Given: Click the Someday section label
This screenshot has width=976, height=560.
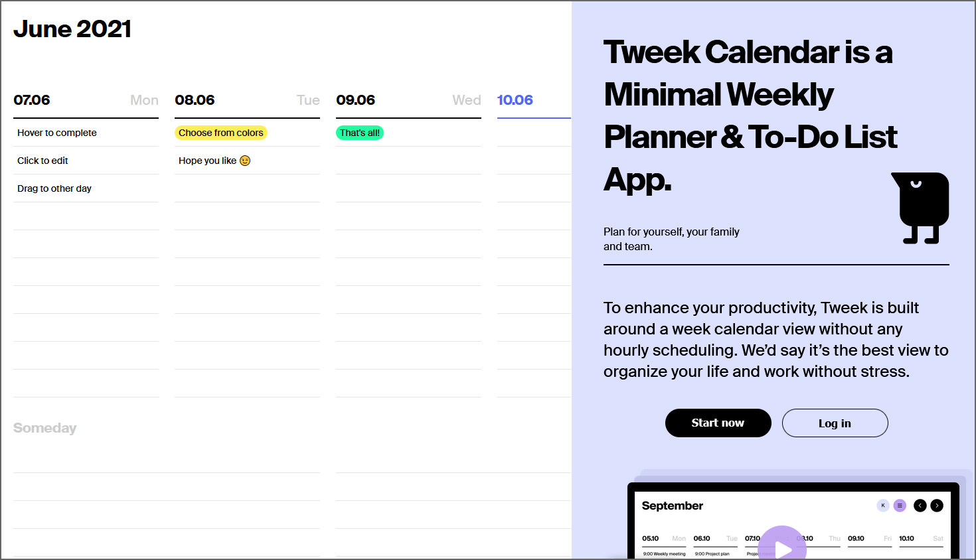Looking at the screenshot, I should pos(44,428).
